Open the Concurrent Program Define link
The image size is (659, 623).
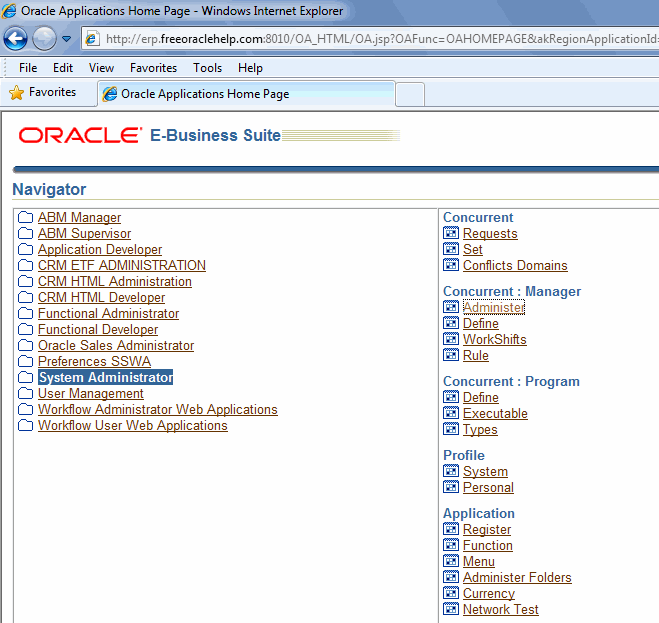481,397
